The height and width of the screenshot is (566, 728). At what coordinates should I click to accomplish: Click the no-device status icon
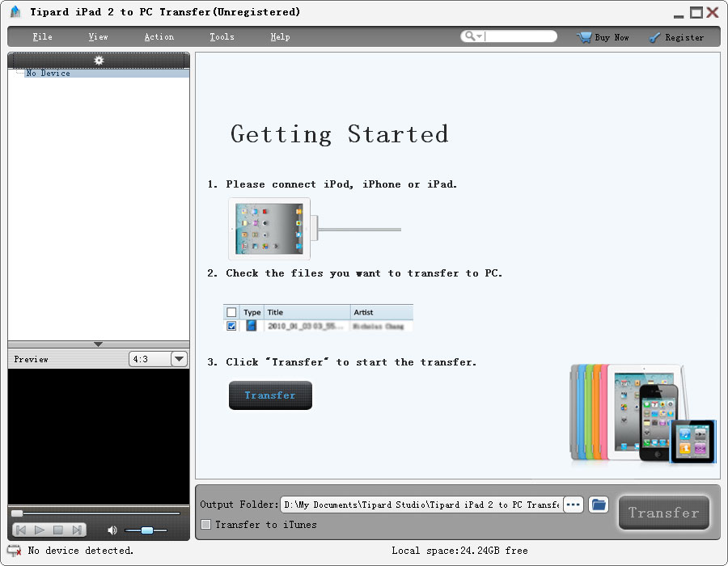pyautogui.click(x=15, y=551)
